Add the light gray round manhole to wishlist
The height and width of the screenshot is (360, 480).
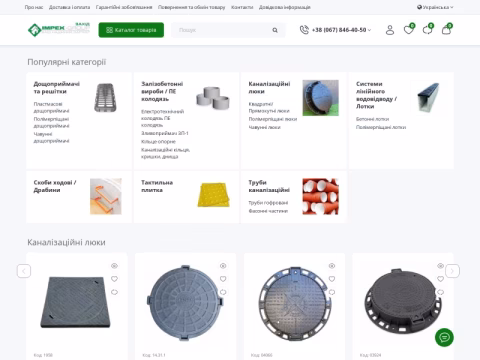point(223,279)
